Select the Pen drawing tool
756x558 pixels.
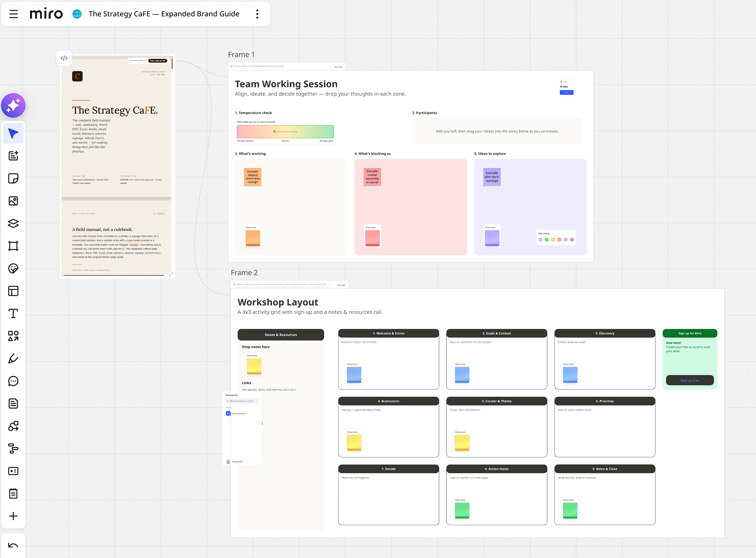point(13,358)
